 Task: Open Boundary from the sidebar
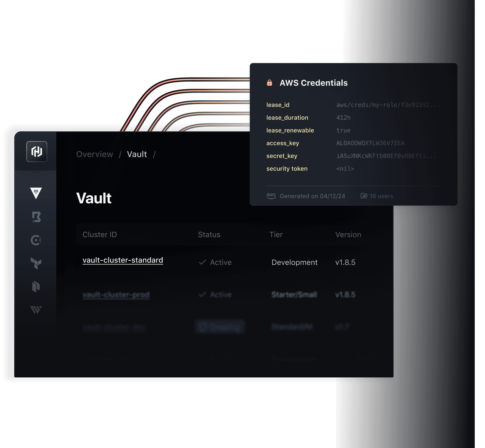(36, 216)
